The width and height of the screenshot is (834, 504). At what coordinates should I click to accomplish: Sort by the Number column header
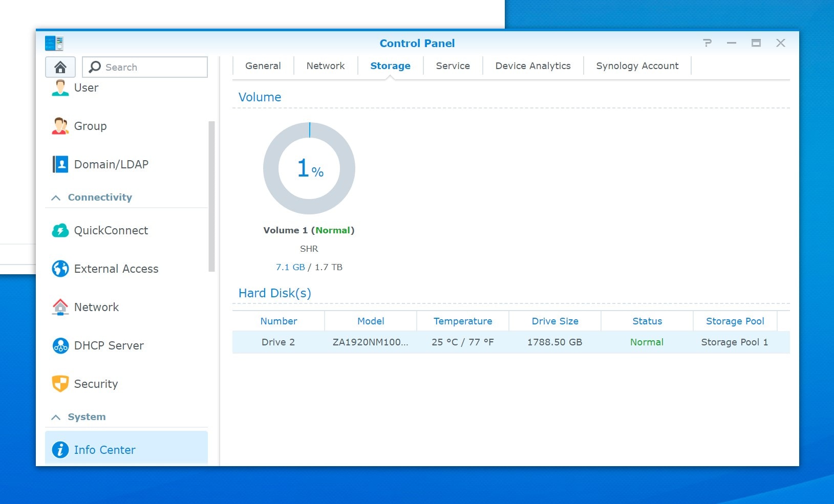pyautogui.click(x=279, y=321)
